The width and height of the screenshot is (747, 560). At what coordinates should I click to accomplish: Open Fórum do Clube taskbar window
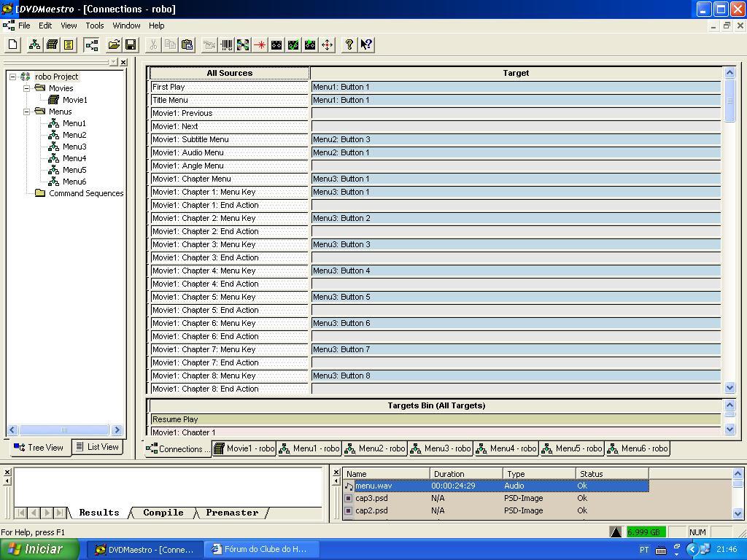[260, 549]
